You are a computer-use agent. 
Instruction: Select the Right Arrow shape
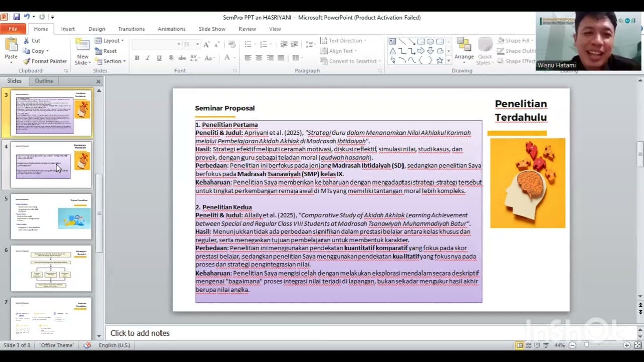coord(421,51)
